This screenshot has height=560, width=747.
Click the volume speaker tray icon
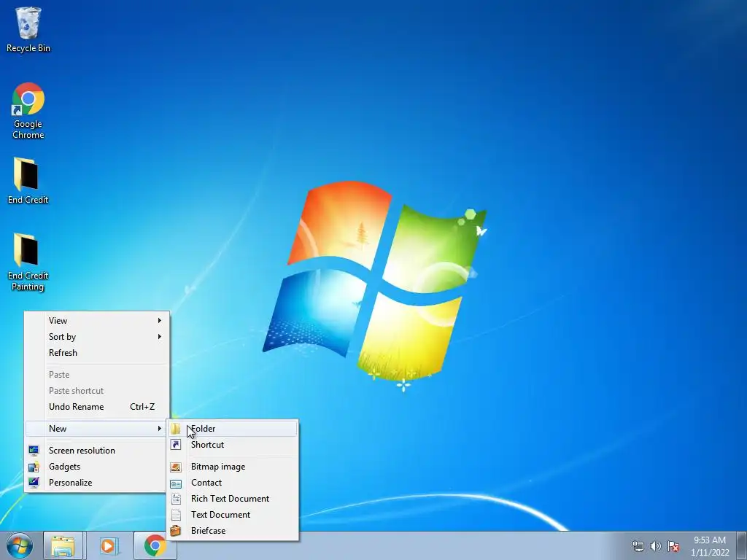coord(656,546)
